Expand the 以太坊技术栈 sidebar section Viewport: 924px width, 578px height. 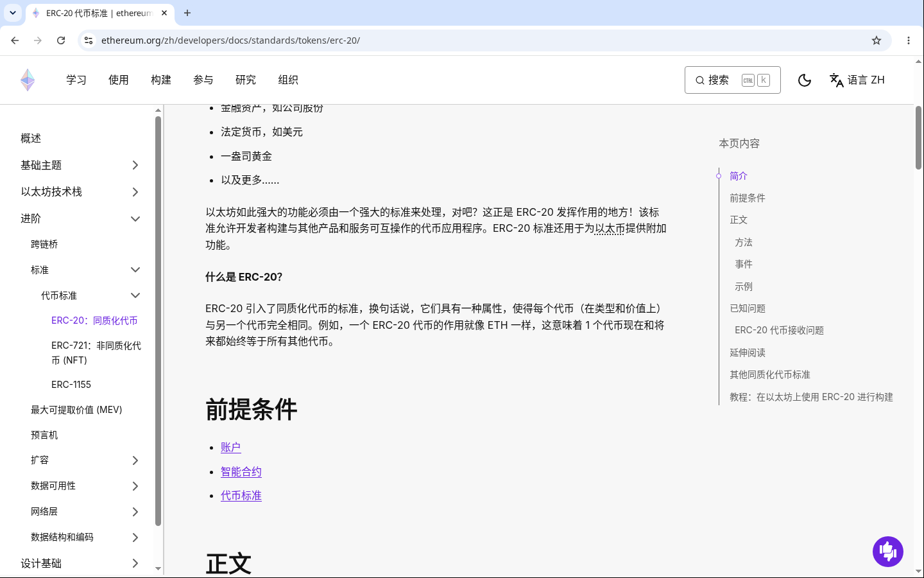tap(135, 192)
